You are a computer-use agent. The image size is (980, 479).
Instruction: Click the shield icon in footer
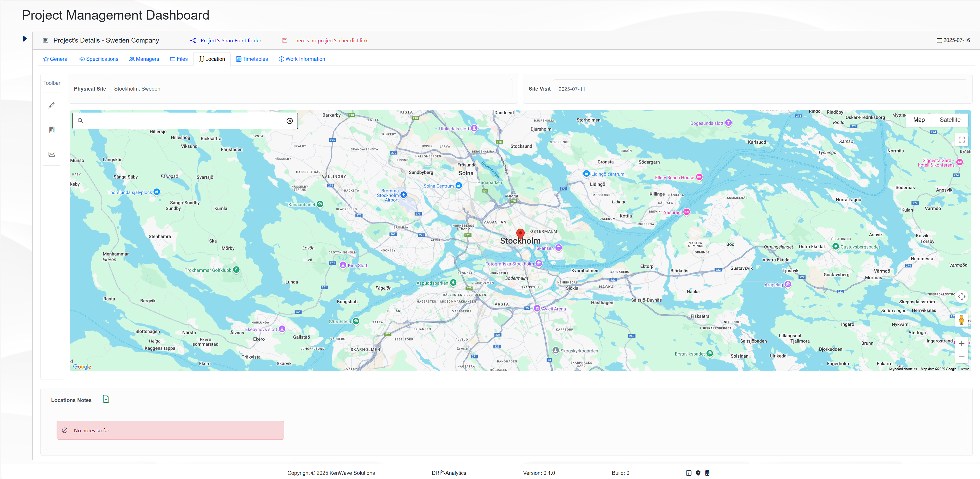point(698,473)
